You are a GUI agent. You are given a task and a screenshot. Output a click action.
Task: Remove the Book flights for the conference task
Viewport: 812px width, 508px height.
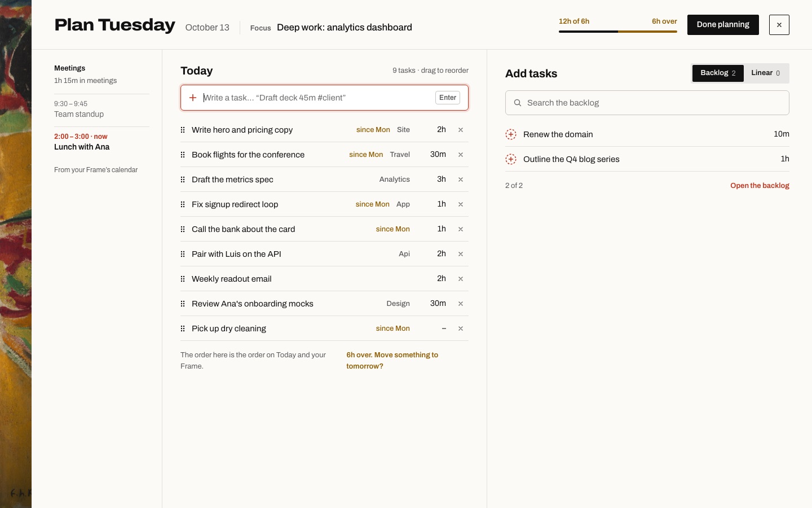pyautogui.click(x=461, y=155)
